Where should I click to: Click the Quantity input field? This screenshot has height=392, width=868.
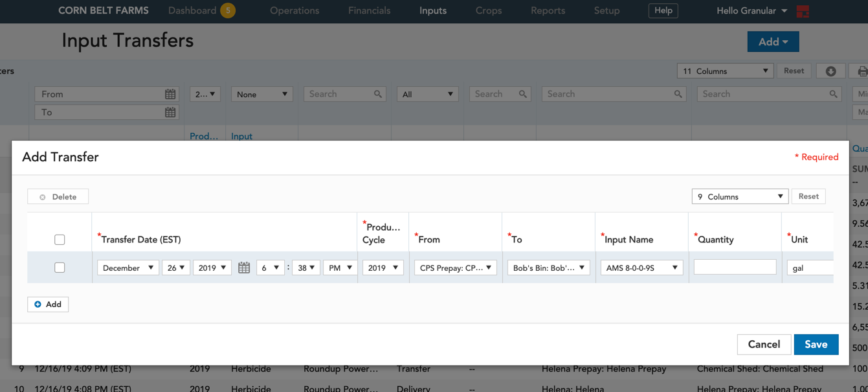click(735, 266)
